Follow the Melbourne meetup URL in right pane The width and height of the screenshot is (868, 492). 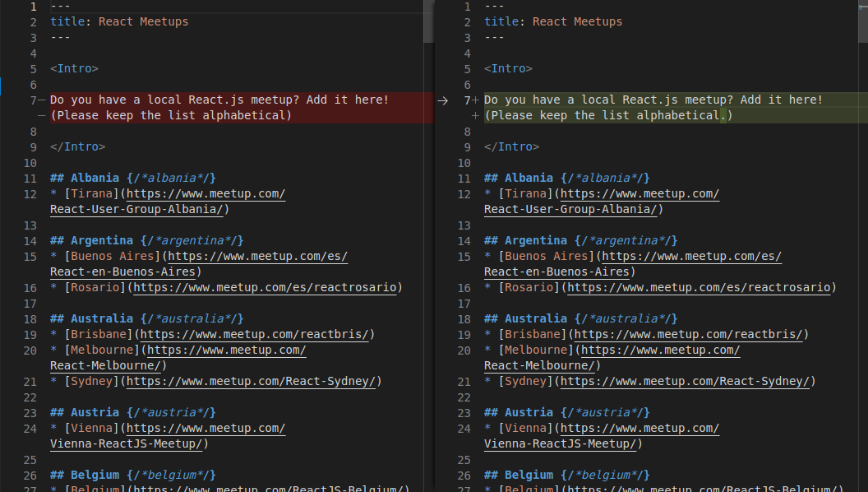[x=612, y=358]
